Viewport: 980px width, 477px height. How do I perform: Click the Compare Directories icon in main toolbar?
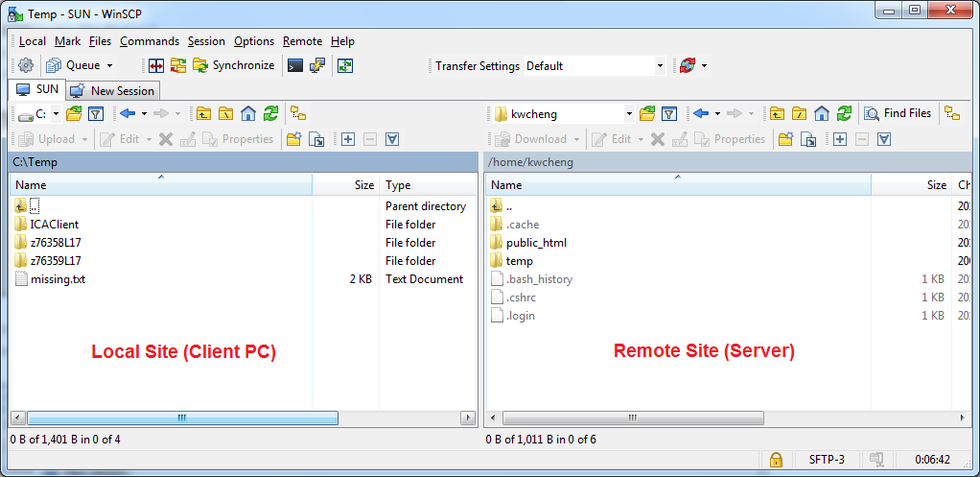(x=155, y=65)
